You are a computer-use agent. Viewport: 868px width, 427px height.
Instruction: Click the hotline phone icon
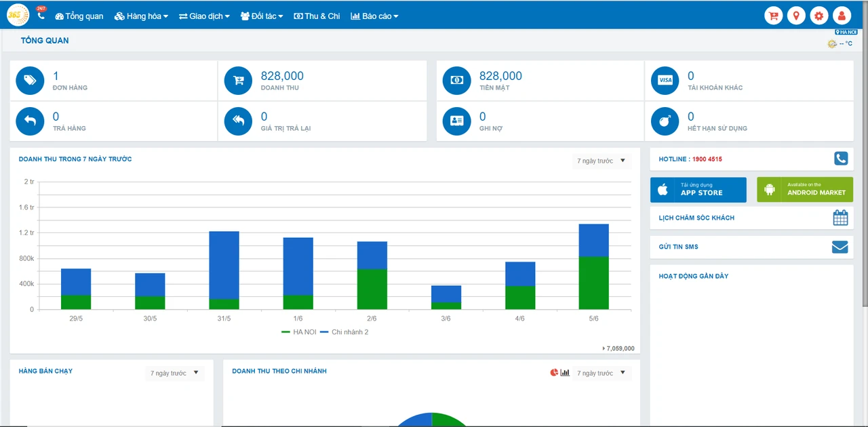841,159
